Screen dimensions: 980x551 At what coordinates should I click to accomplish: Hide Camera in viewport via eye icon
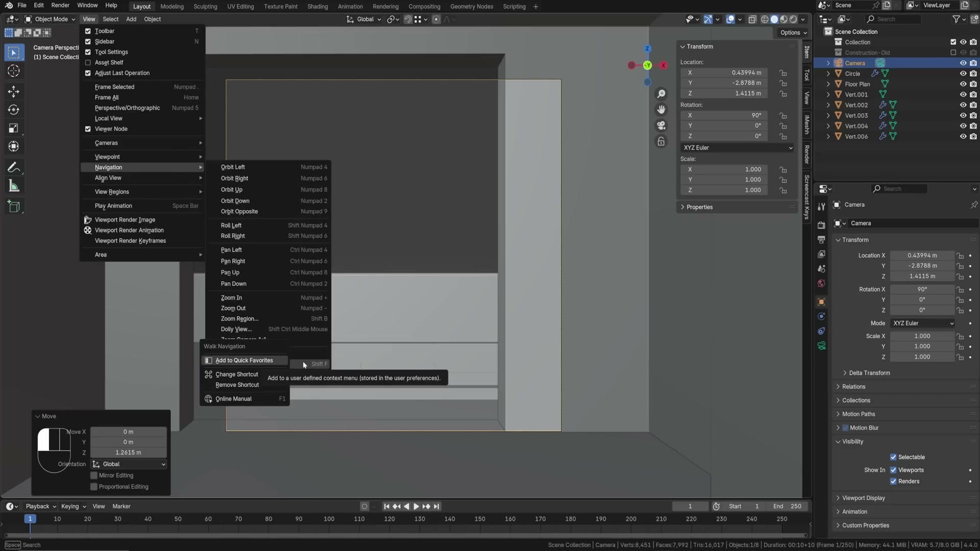(x=963, y=63)
